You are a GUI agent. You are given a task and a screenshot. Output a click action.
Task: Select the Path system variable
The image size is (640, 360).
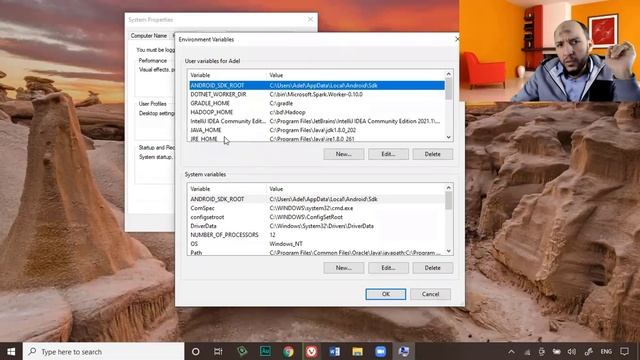[x=317, y=253]
